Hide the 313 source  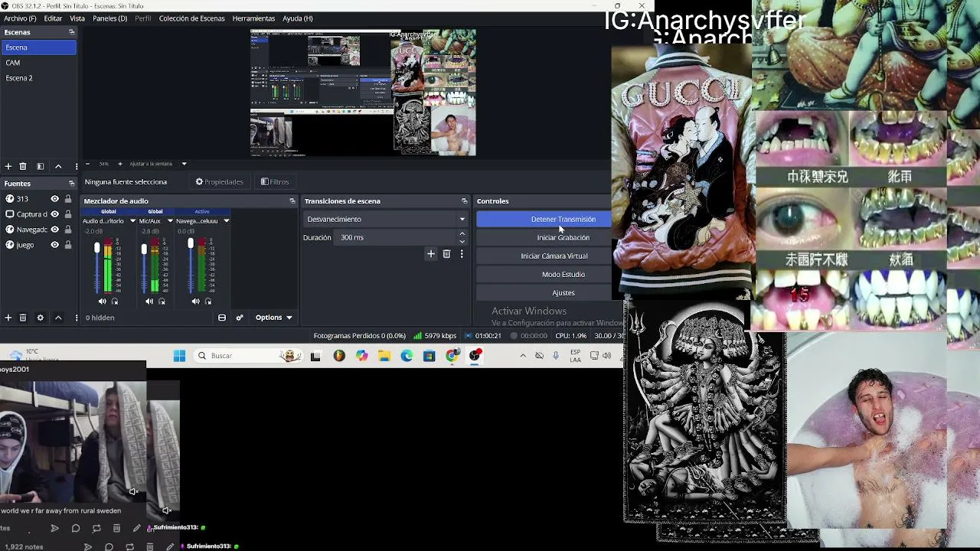[x=54, y=199]
